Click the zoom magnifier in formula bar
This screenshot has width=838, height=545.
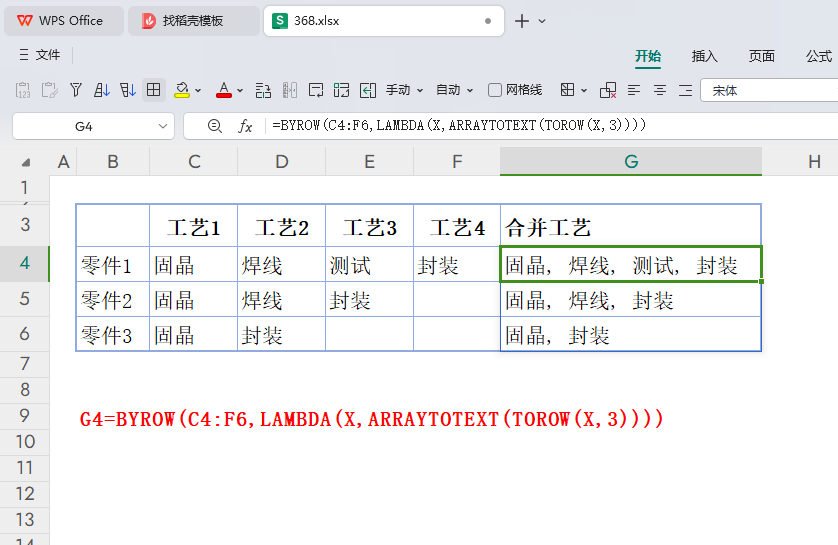pos(215,126)
